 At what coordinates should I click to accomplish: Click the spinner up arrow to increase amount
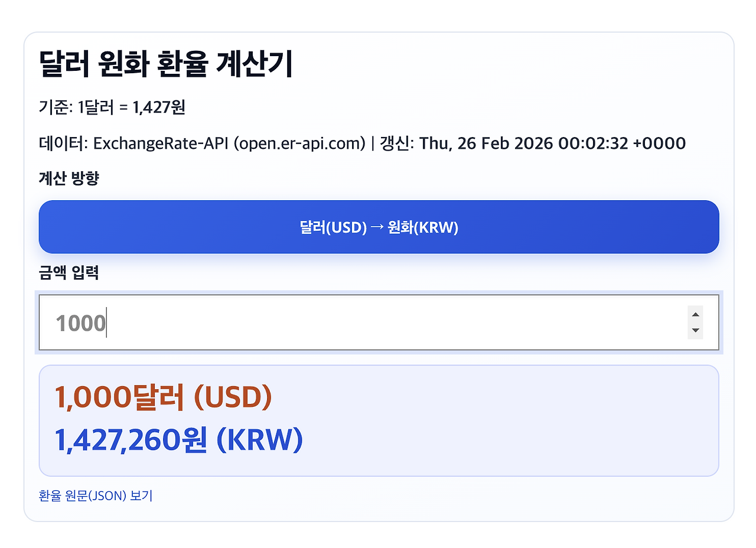[x=695, y=315]
